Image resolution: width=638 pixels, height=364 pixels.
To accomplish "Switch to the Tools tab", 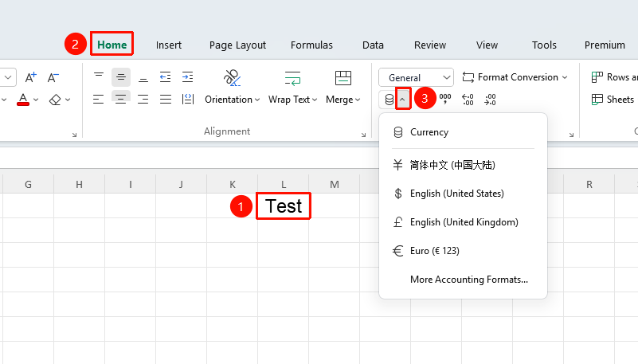I will pos(544,45).
